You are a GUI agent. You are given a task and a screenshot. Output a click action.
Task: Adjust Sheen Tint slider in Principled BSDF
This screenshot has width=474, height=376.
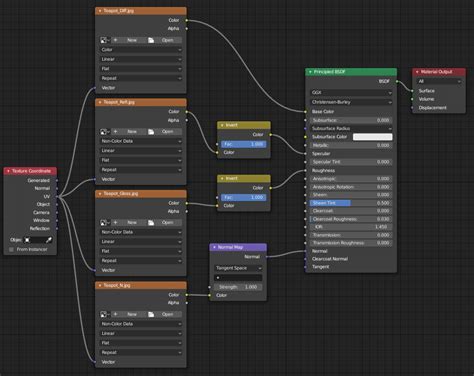click(351, 203)
